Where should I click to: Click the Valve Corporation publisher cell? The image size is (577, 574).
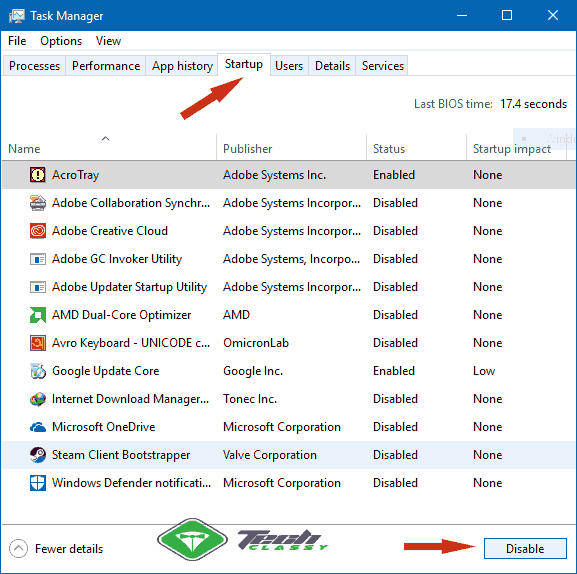tap(270, 455)
